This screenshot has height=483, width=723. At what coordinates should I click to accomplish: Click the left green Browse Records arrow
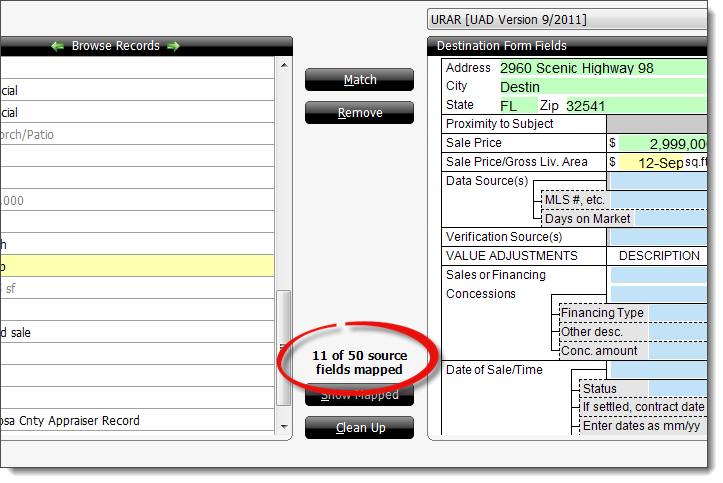pos(57,46)
